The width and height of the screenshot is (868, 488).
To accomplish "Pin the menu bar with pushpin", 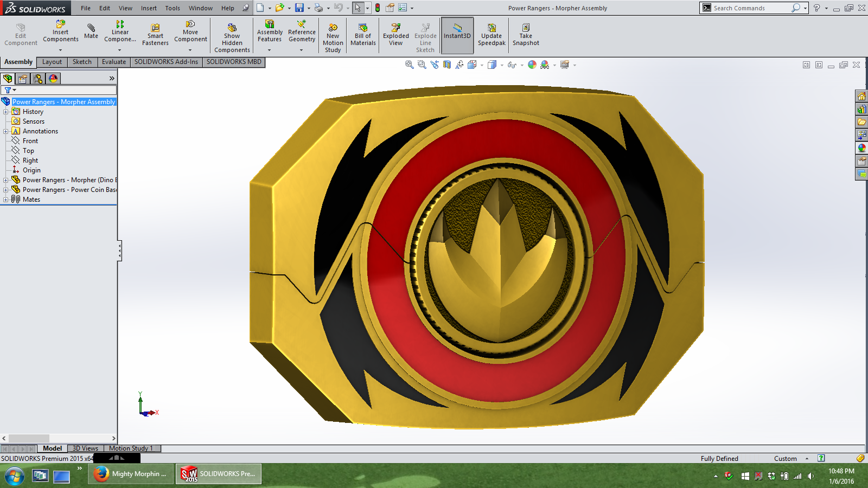I will tap(246, 8).
